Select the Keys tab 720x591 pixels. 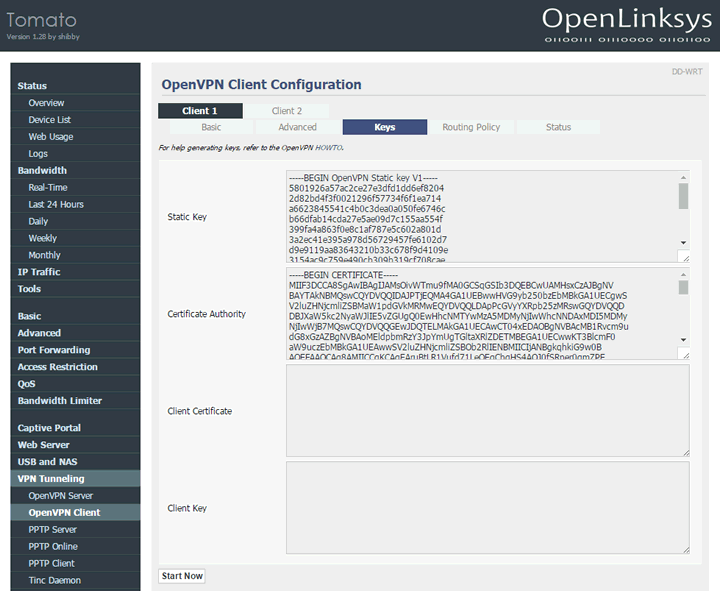385,127
